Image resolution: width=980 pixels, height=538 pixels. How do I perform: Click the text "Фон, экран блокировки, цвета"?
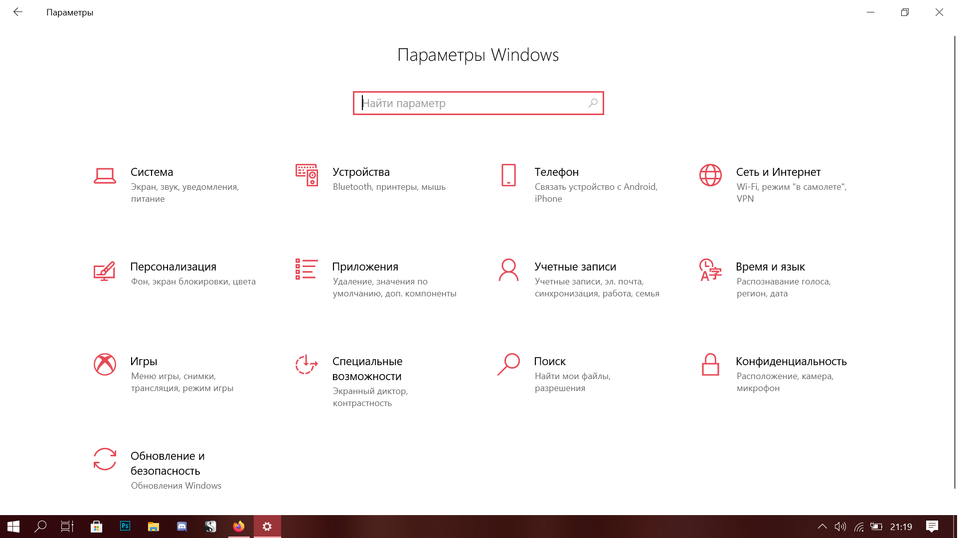pyautogui.click(x=193, y=281)
